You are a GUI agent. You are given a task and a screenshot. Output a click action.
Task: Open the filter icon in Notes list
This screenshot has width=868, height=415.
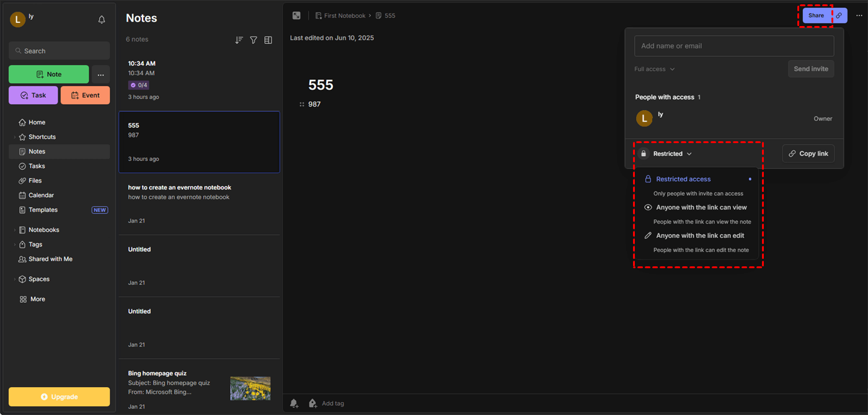[254, 40]
